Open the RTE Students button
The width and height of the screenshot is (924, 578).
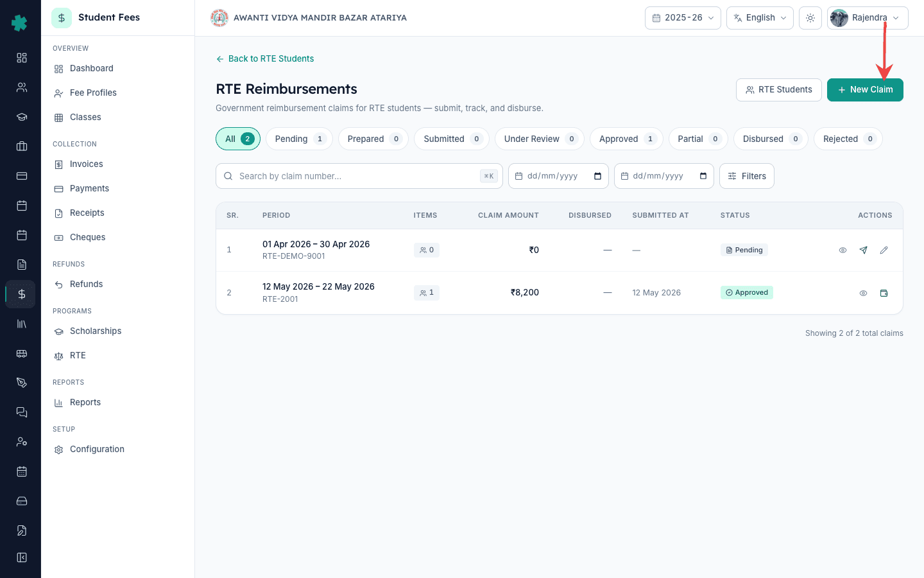(779, 90)
